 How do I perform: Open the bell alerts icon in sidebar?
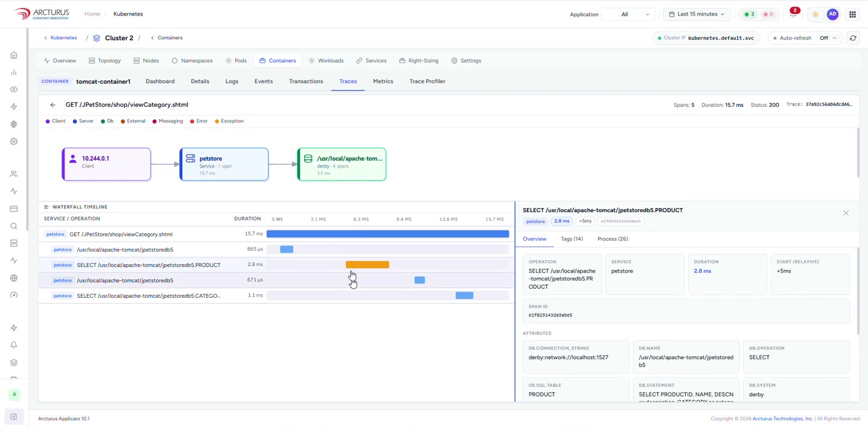coord(14,345)
